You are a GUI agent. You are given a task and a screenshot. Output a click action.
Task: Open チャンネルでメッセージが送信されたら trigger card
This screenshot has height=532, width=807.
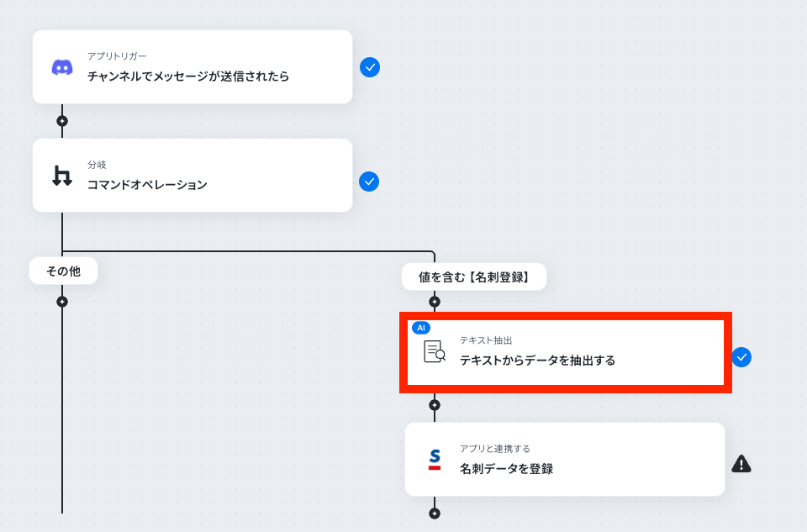(x=193, y=67)
